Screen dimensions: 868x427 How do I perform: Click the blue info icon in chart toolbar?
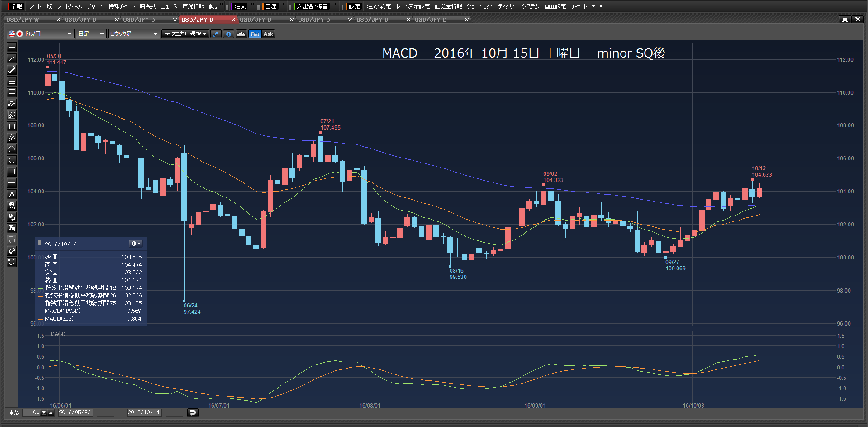[229, 34]
